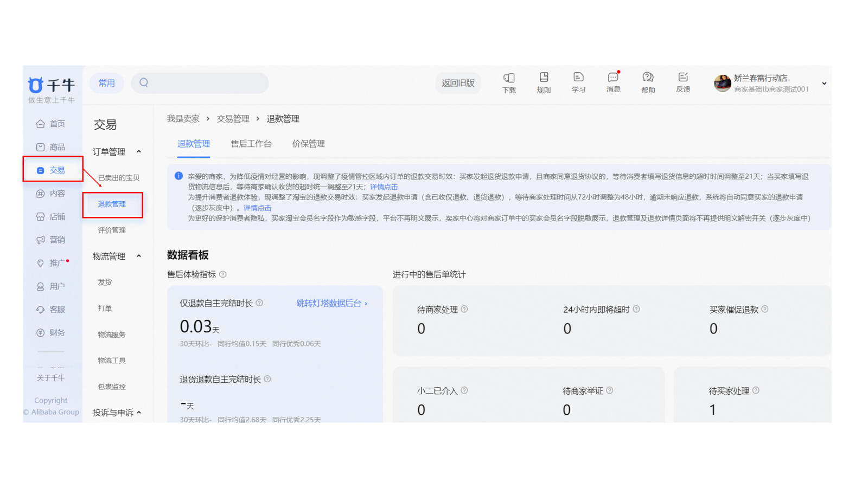Click the 帮助 help icon
The width and height of the screenshot is (868, 488).
(648, 83)
